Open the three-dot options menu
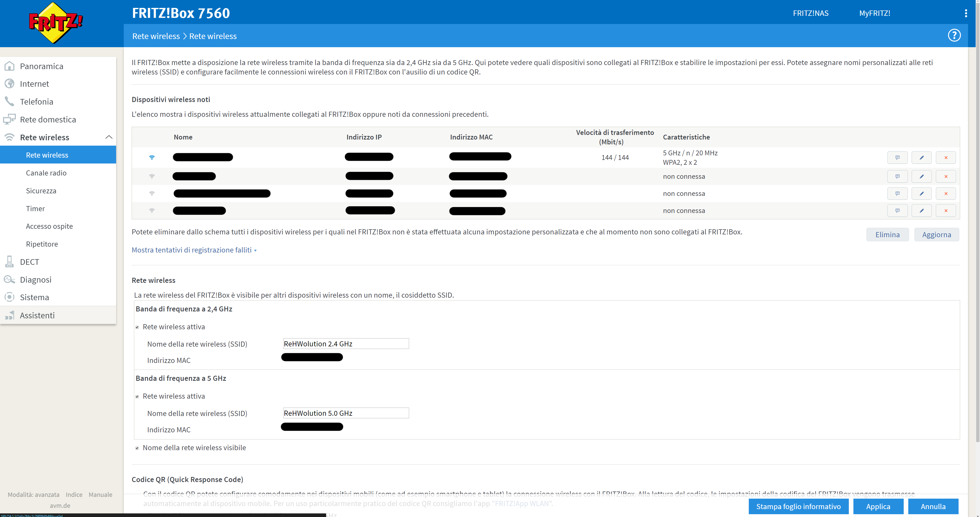This screenshot has width=980, height=517. pyautogui.click(x=965, y=13)
